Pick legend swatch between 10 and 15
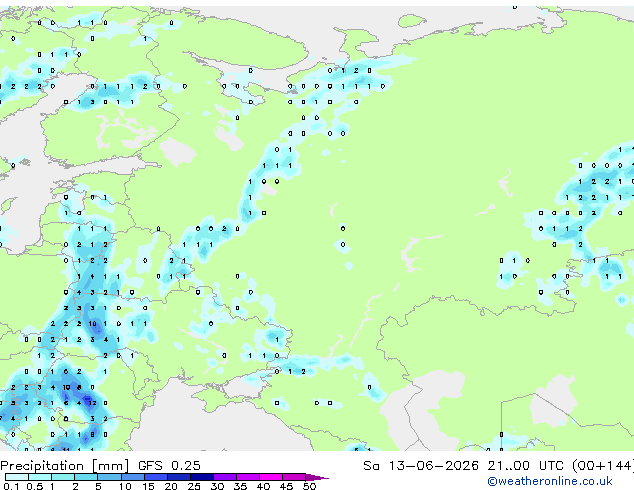Screen dimensions: 634x490 pos(133,477)
